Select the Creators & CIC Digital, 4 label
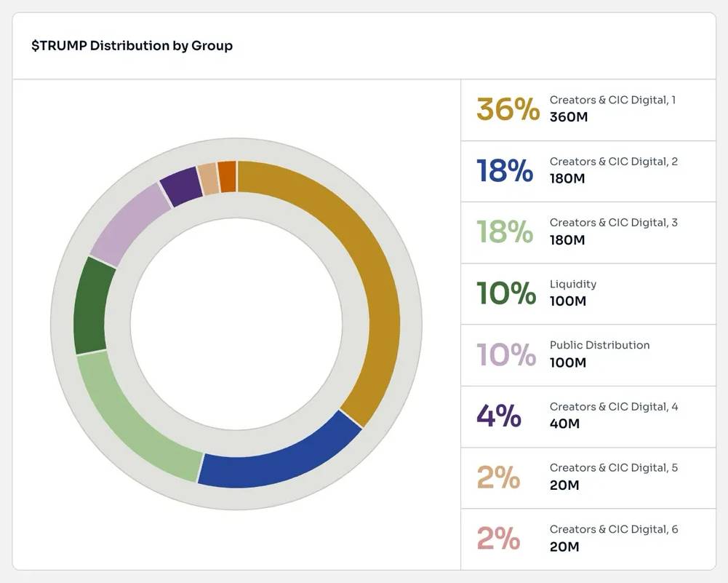Viewport: 728px width, 583px height. click(x=614, y=407)
